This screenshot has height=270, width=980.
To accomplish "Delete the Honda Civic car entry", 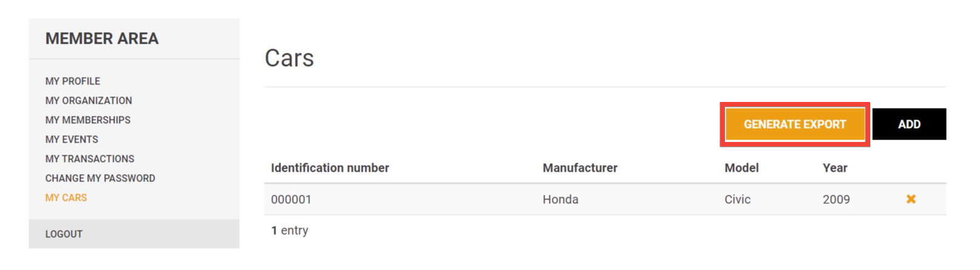I will tap(910, 199).
